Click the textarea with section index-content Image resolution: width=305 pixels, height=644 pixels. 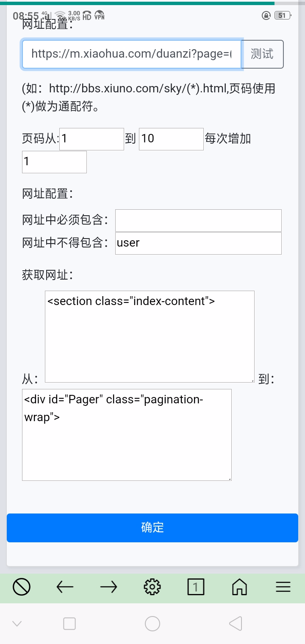150,336
